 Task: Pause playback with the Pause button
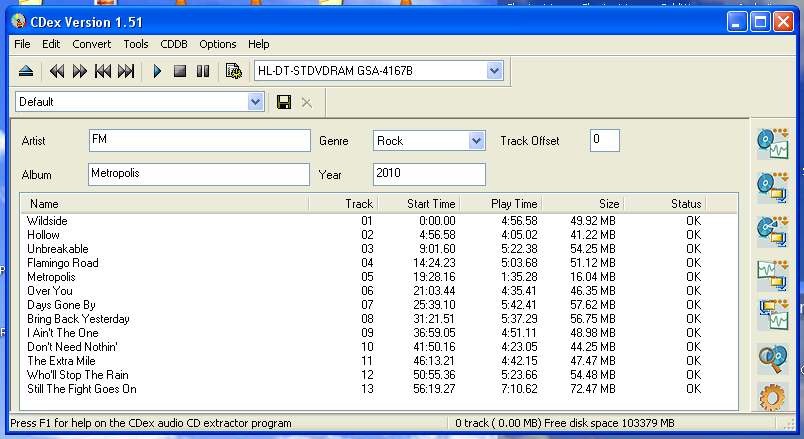pyautogui.click(x=203, y=71)
